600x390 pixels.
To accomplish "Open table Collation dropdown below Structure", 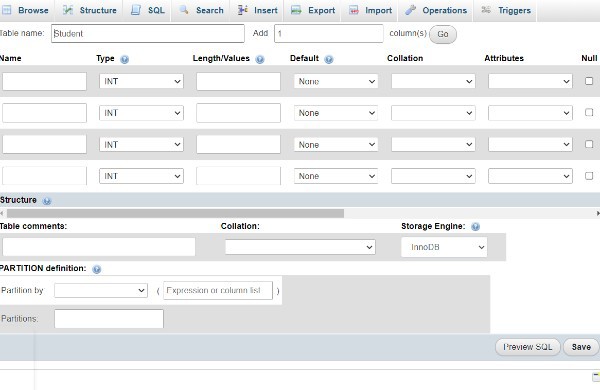I will [x=300, y=247].
